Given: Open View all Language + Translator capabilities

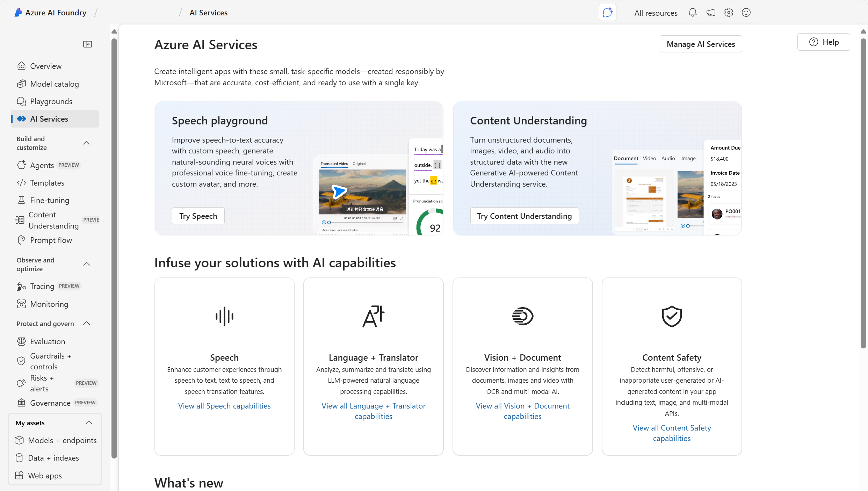Looking at the screenshot, I should coord(374,411).
